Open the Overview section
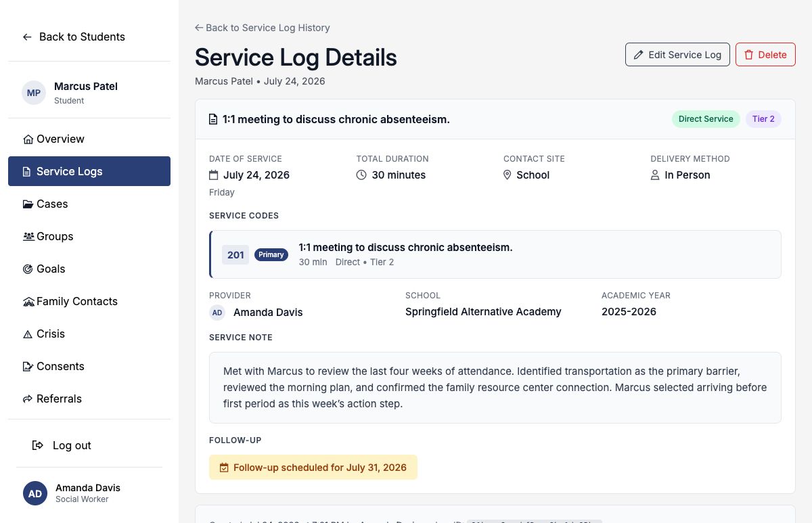The image size is (812, 523). click(89, 139)
